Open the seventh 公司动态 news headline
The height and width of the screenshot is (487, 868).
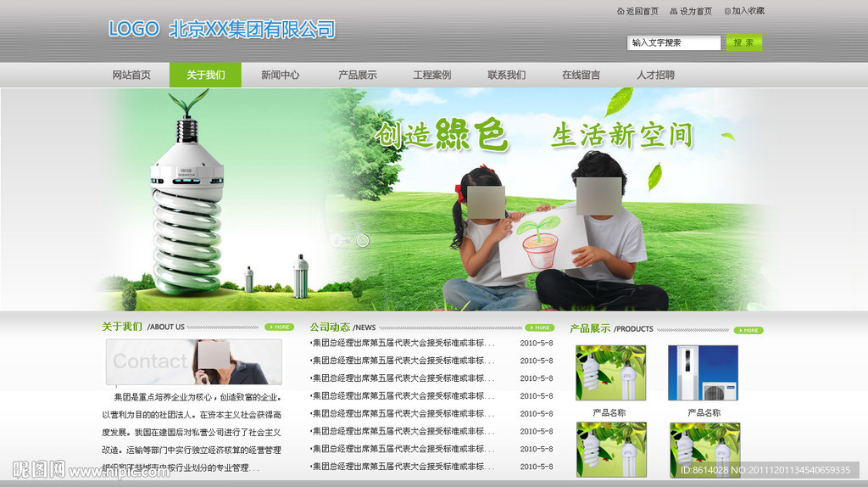[x=403, y=449]
